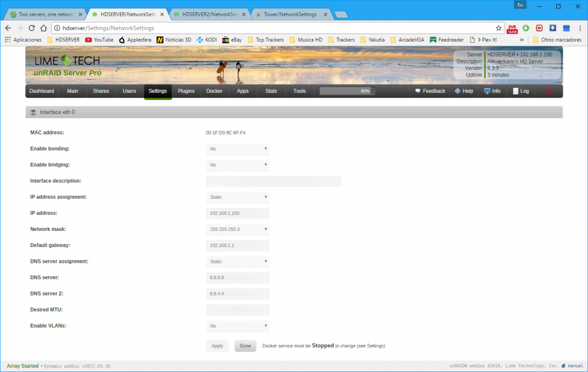Expand the Enable bonding dropdown
Image resolution: width=588 pixels, height=372 pixels.
click(238, 149)
